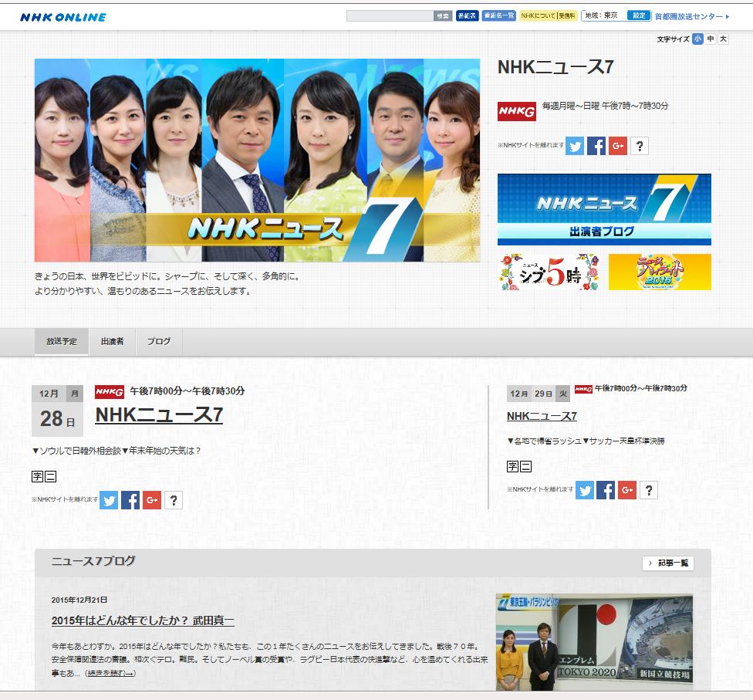Switch to the ブログ tab

point(159,342)
